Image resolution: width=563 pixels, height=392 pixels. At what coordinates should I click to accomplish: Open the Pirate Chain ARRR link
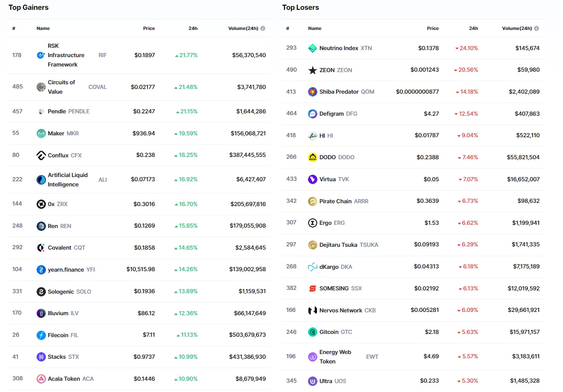coord(335,201)
